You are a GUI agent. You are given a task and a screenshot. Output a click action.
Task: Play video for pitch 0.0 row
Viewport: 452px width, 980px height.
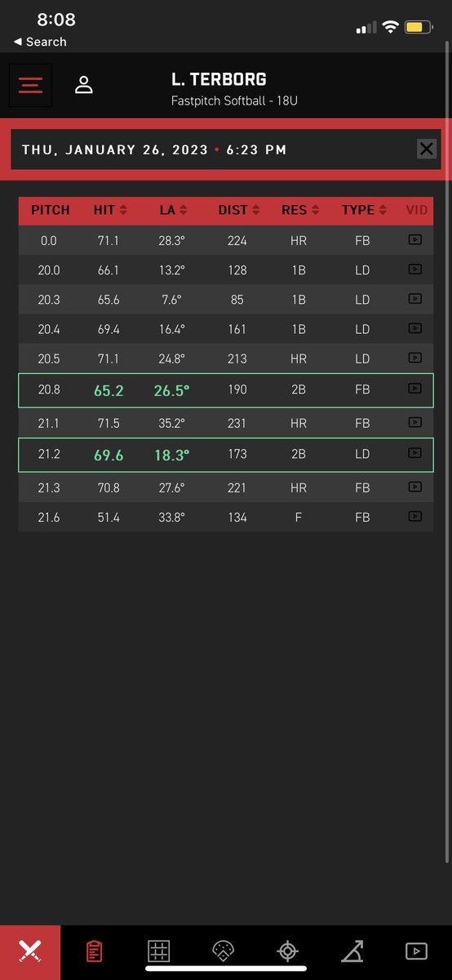tap(415, 240)
